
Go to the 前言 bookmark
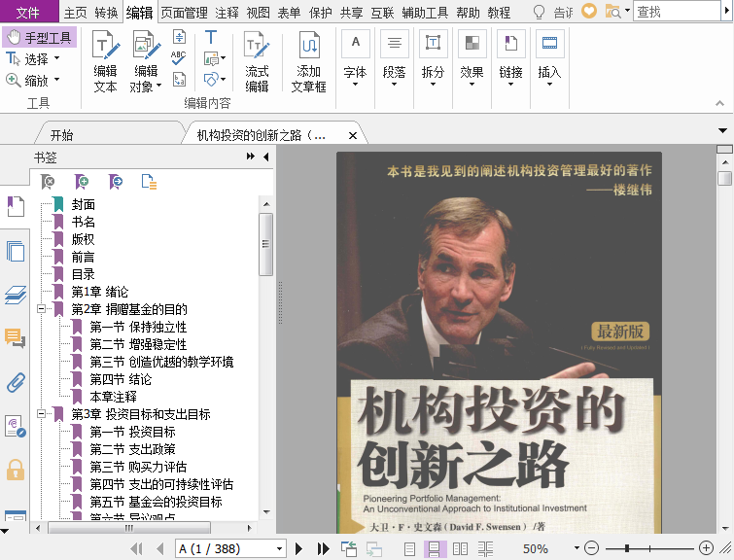tap(83, 257)
